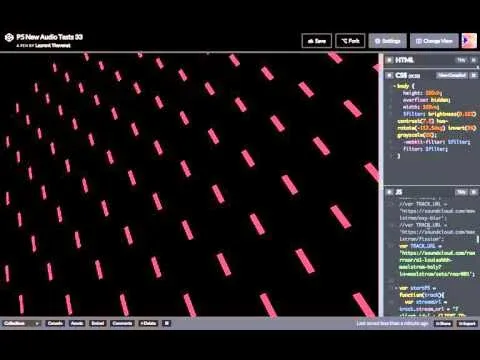Save the pen with the Save button
The width and height of the screenshot is (480, 360).
point(316,41)
